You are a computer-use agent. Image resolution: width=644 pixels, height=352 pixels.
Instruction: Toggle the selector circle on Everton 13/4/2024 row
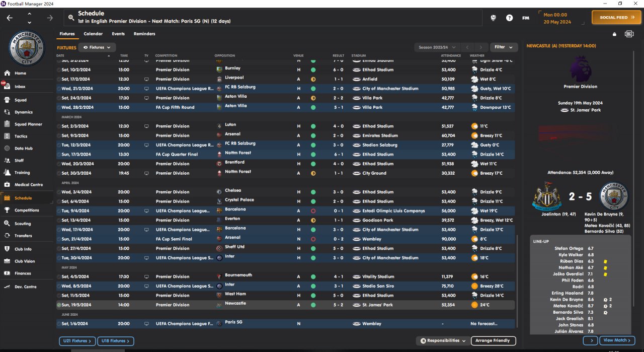[59, 220]
